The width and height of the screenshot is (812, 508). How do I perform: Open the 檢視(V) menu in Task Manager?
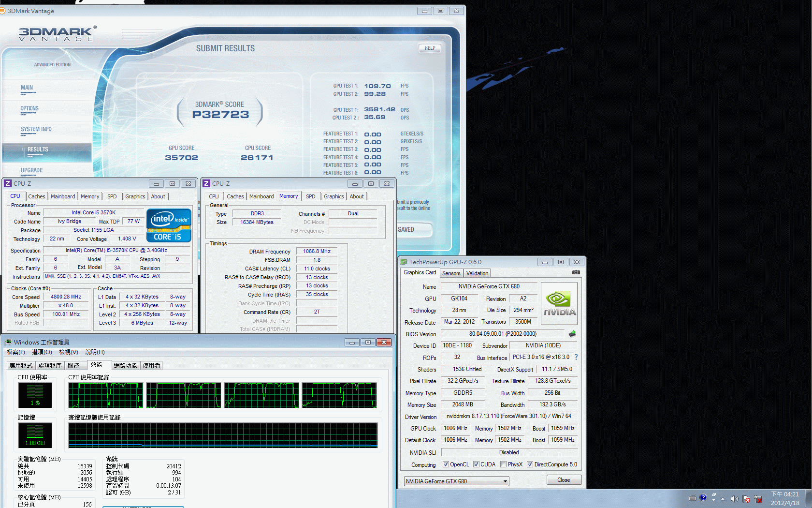pos(69,352)
